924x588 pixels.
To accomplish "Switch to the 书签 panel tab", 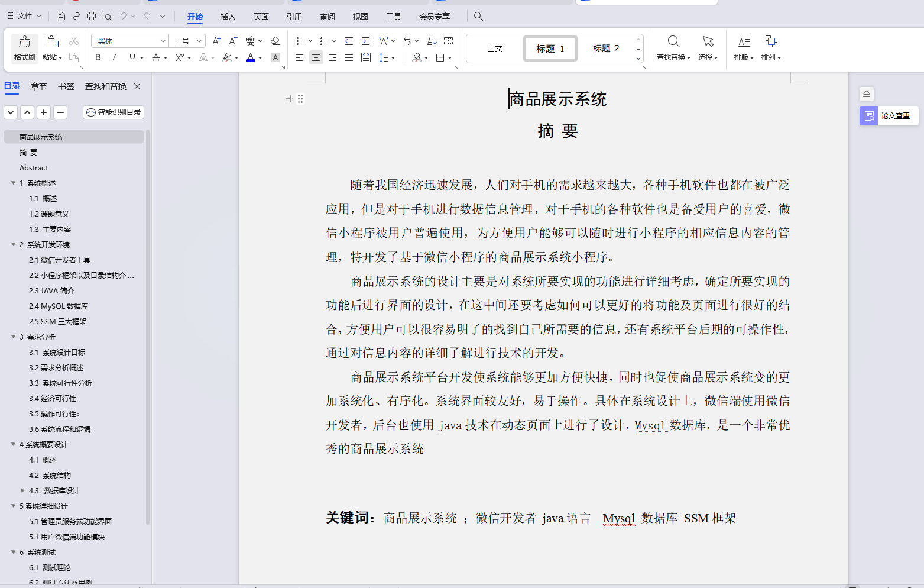I will click(66, 86).
